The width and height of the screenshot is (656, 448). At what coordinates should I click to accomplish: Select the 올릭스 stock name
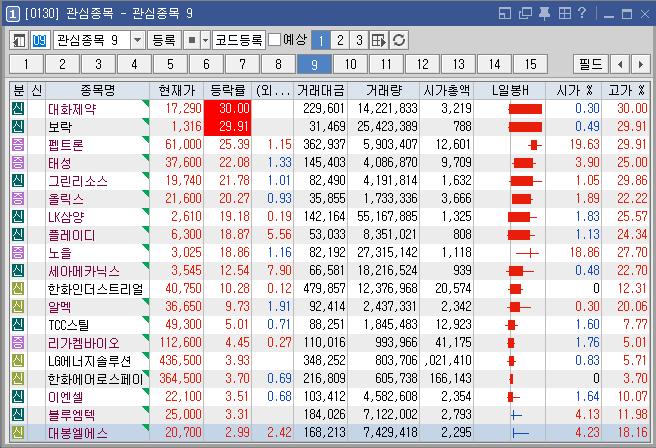pyautogui.click(x=66, y=199)
